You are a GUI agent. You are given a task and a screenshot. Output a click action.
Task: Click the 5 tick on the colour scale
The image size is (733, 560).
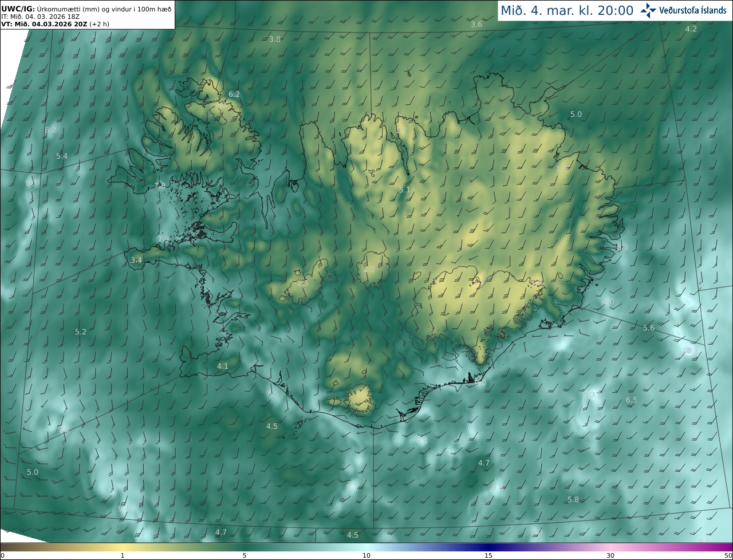pyautogui.click(x=245, y=555)
